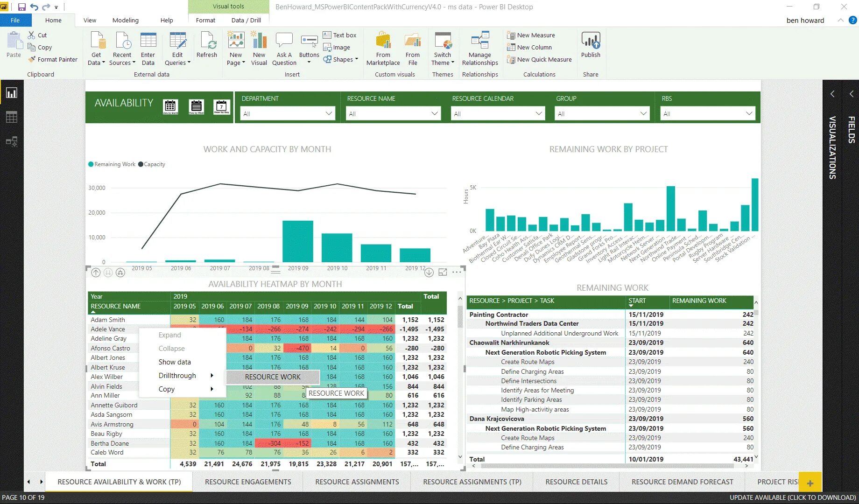This screenshot has width=859, height=504.
Task: Open Power BI help question mark
Action: point(853,20)
